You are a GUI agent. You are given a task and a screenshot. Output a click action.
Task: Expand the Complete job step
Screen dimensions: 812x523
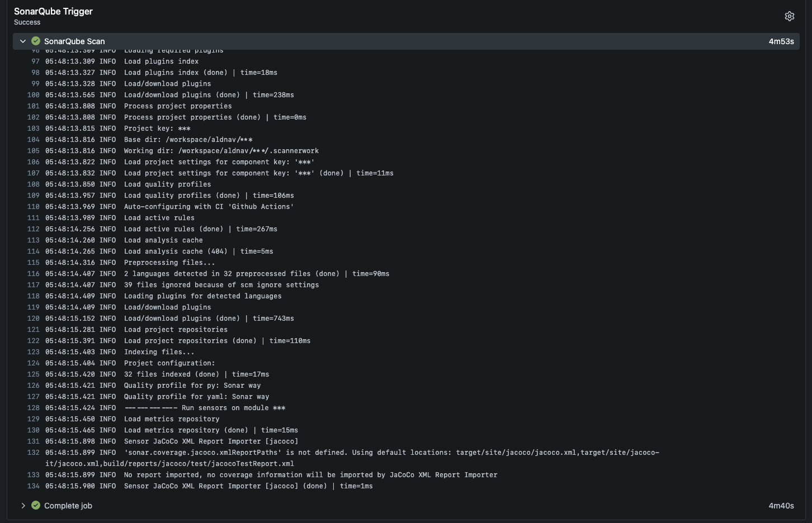[x=23, y=506]
